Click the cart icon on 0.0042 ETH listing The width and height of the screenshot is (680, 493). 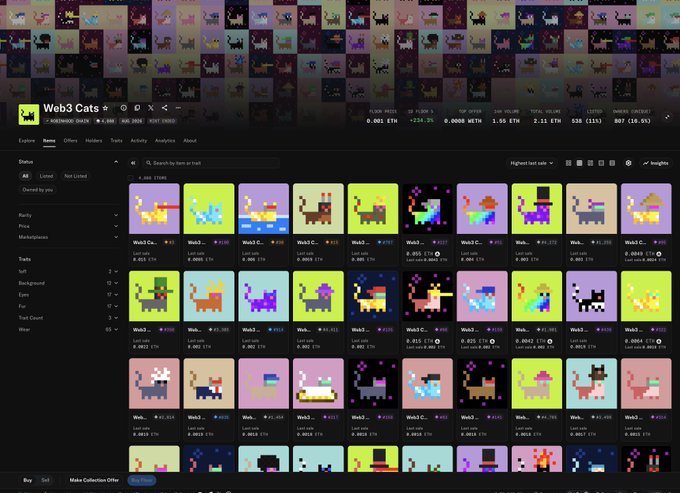point(549,341)
